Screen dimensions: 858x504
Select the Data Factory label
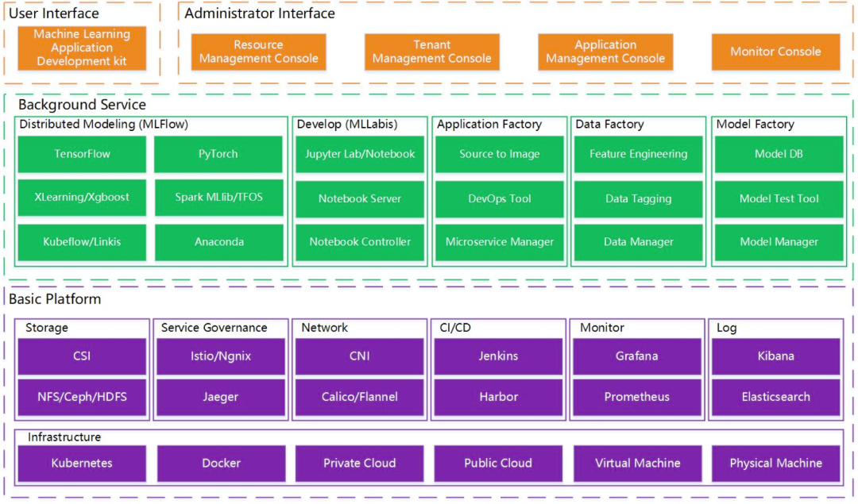click(609, 124)
